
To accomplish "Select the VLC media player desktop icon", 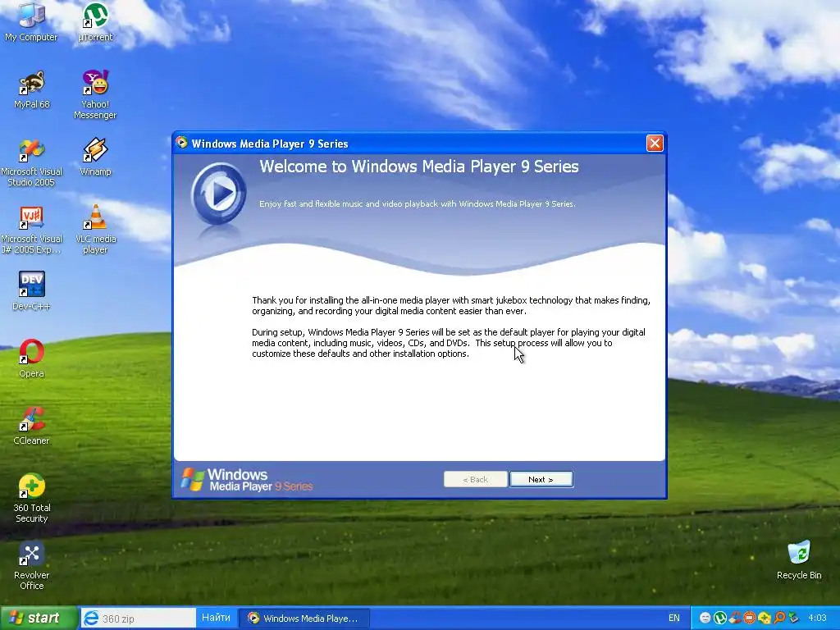I will tap(95, 230).
